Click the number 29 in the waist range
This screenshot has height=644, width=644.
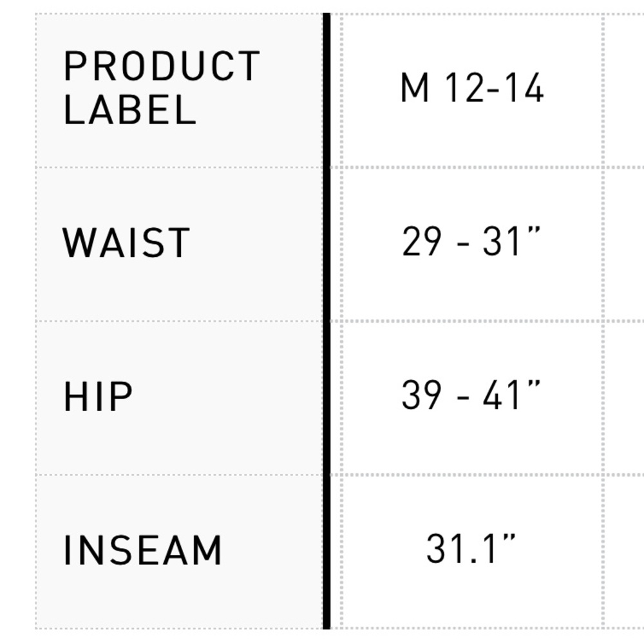click(422, 241)
